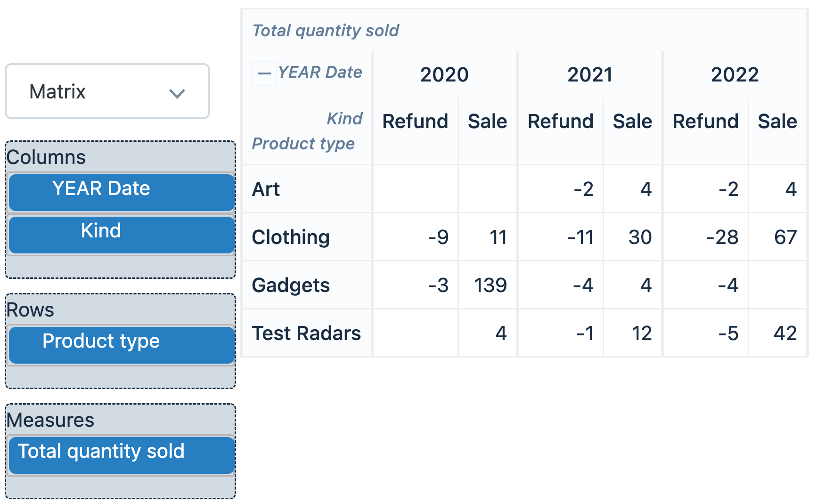Collapse the YEAR Date column header
Image resolution: width=817 pixels, height=504 pixels.
coord(264,73)
